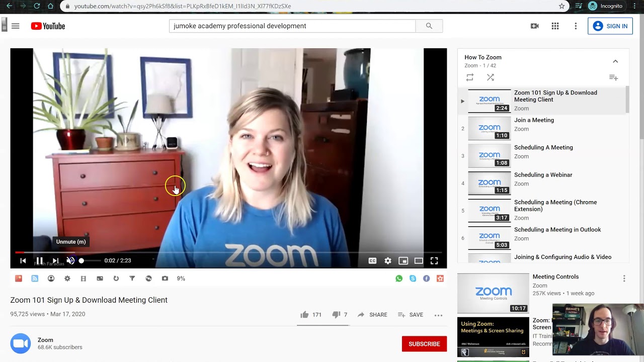This screenshot has height=362, width=644.
Task: Enter full screen mode
Action: pos(434,260)
